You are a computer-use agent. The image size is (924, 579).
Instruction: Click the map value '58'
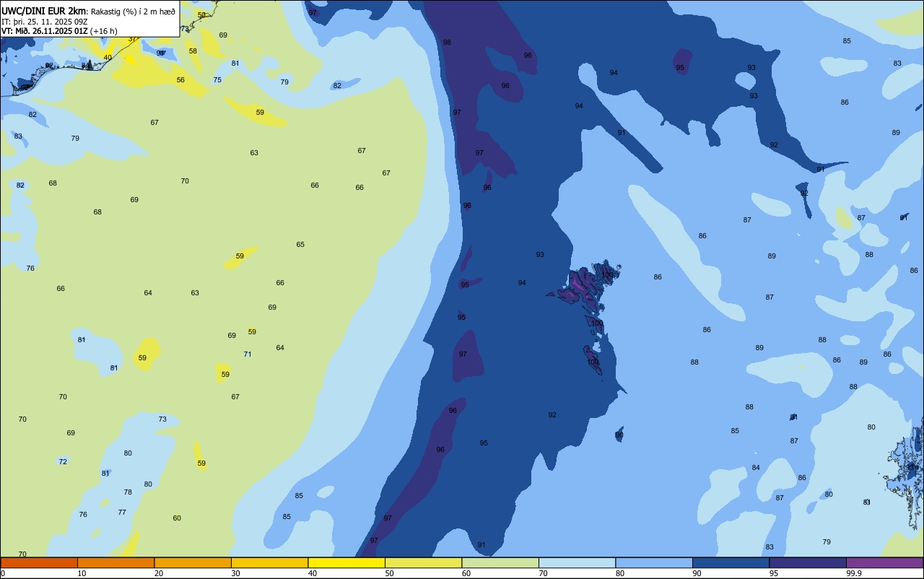pos(193,51)
